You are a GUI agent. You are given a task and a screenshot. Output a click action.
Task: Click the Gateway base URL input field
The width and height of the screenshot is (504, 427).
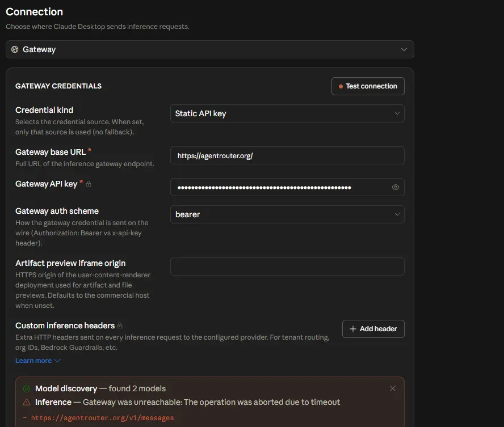coord(287,155)
